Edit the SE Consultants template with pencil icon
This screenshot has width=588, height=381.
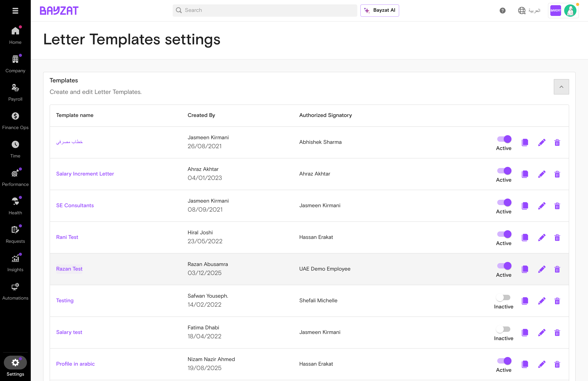[541, 206]
